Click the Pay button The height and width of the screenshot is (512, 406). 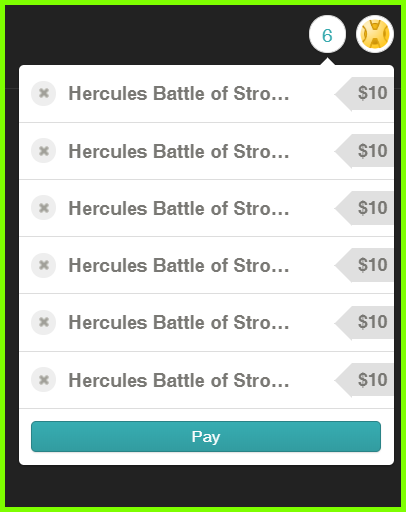pyautogui.click(x=206, y=436)
